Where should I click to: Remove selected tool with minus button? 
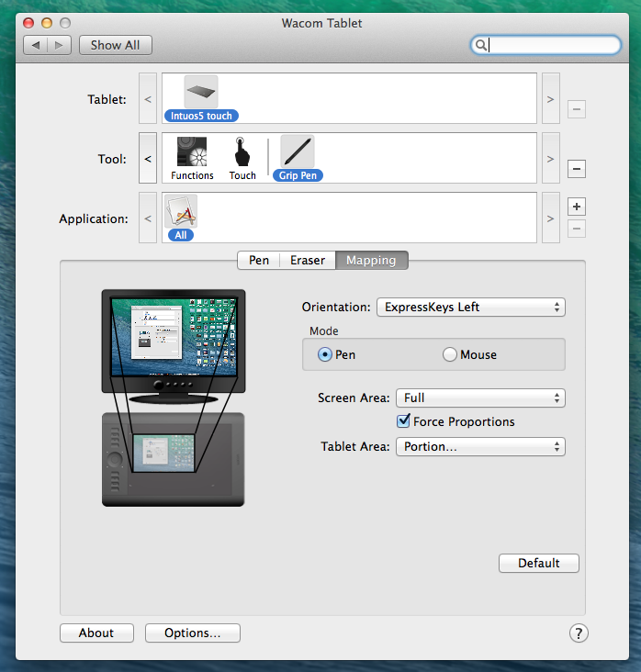pos(577,168)
